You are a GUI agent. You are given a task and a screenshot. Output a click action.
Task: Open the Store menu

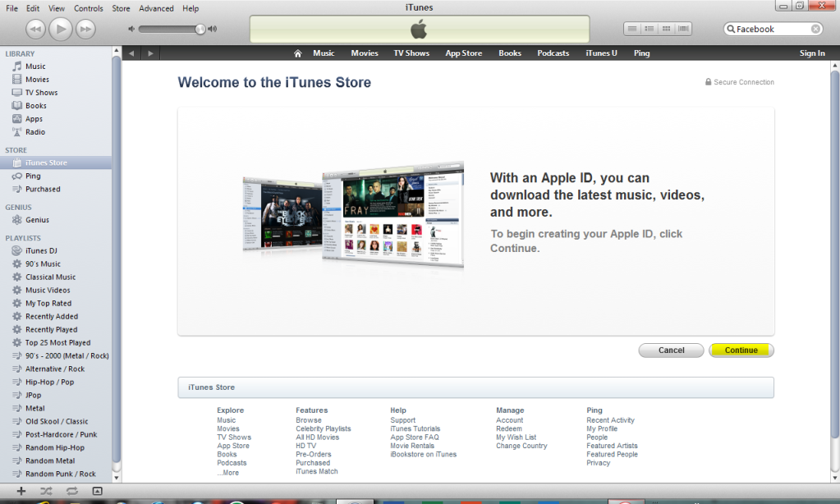[x=121, y=8]
